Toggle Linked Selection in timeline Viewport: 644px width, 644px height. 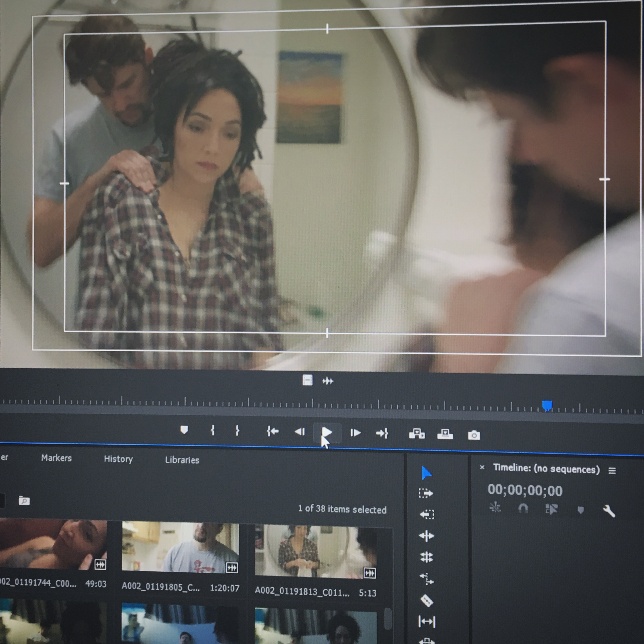coord(551,509)
